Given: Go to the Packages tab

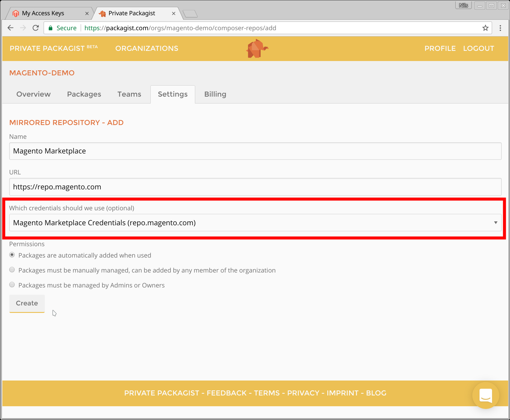Looking at the screenshot, I should click(x=84, y=94).
